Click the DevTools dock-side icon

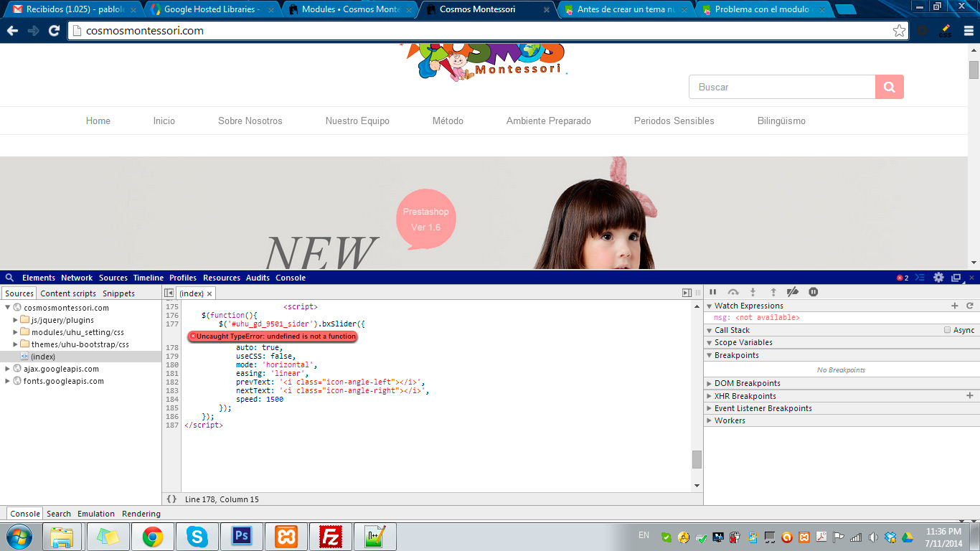(x=956, y=278)
